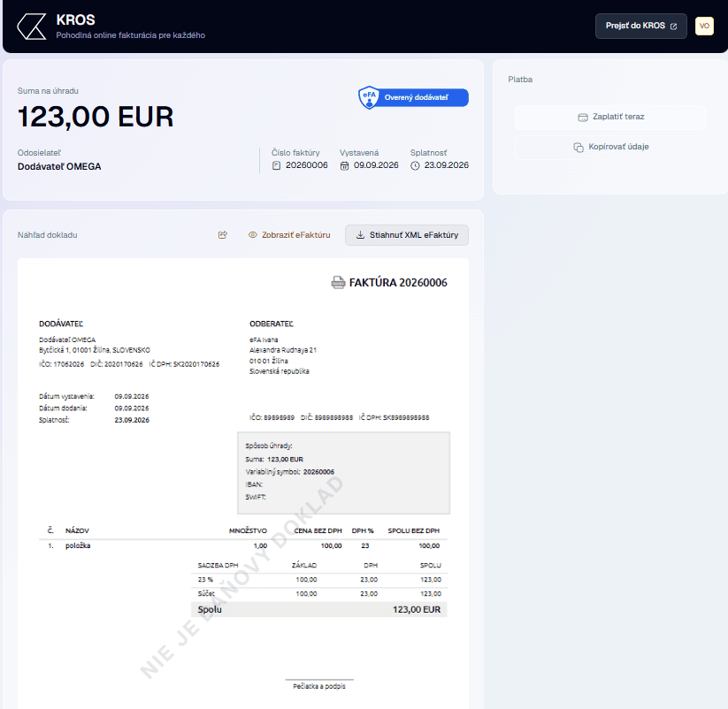
Task: Click the due date clock icon
Action: [415, 165]
